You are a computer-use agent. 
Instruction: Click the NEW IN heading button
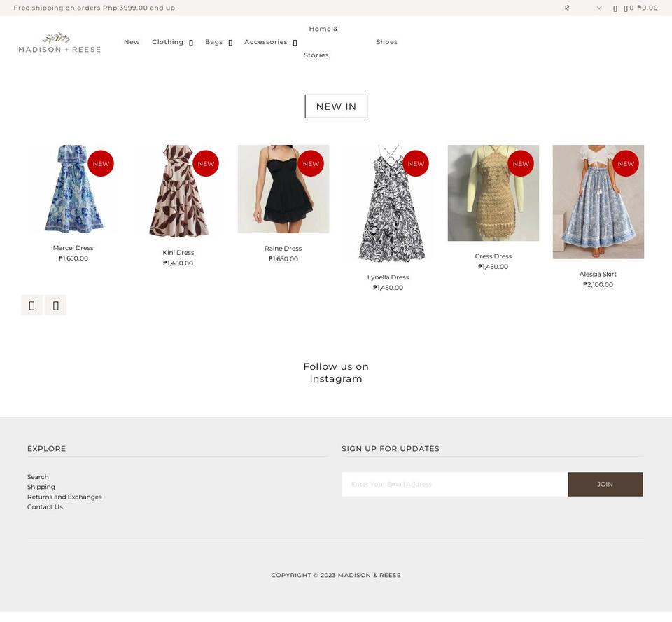pos(336,106)
